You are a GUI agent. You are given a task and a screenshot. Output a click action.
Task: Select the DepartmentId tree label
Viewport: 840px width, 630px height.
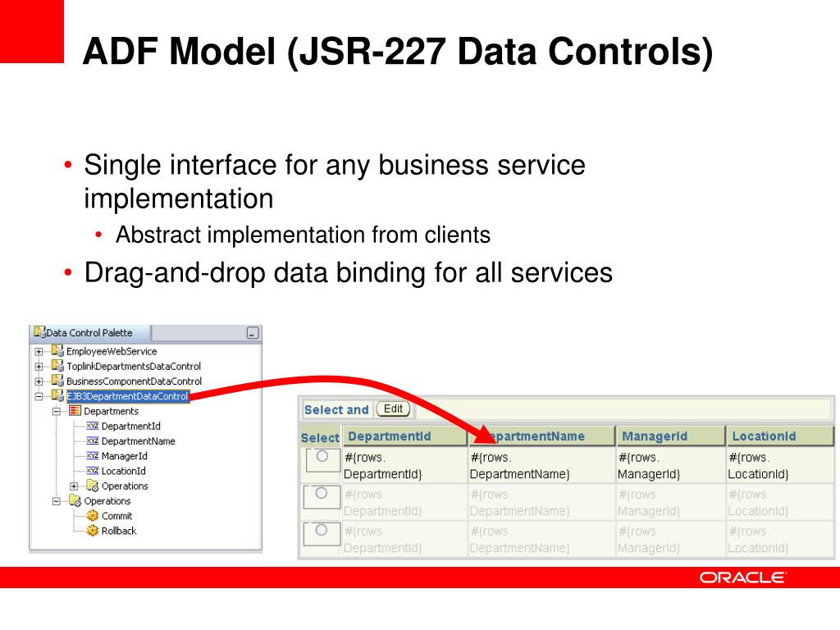[x=130, y=427]
